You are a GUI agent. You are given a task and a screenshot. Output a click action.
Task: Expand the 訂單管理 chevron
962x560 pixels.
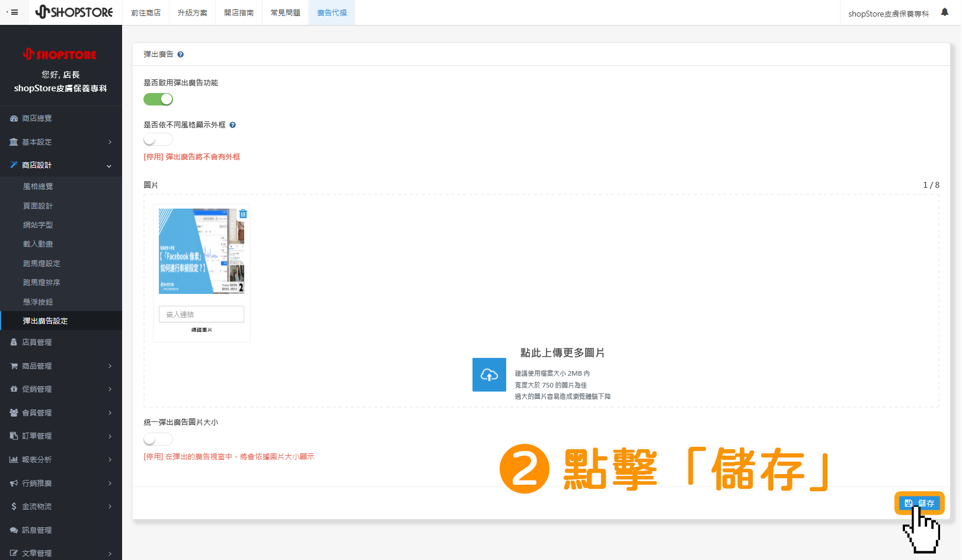point(110,437)
